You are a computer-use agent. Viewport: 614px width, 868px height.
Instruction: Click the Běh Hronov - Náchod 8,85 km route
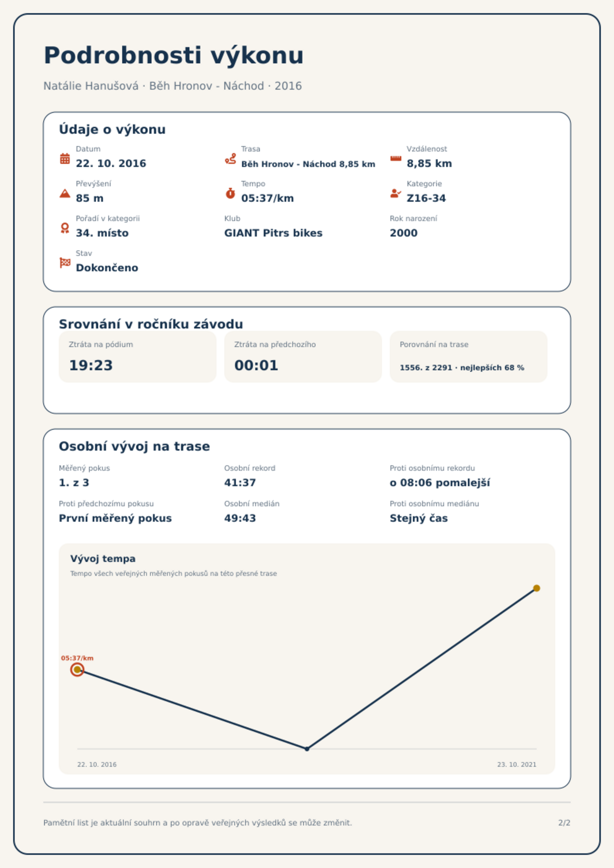click(x=308, y=164)
